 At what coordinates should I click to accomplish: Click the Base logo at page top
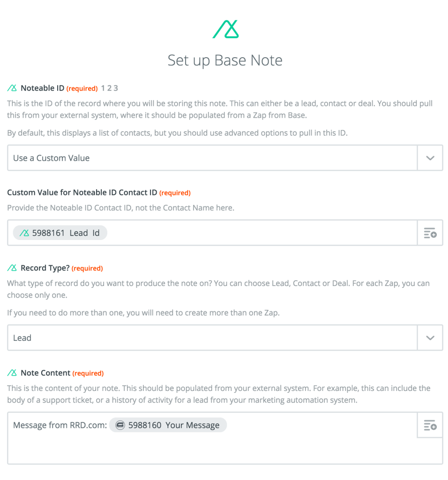pyautogui.click(x=225, y=29)
